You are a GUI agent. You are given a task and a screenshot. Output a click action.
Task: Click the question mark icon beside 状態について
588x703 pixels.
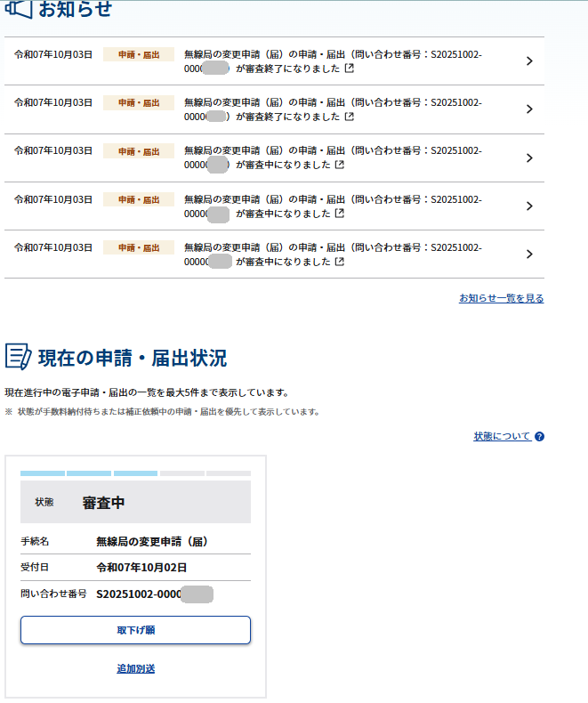[539, 437]
